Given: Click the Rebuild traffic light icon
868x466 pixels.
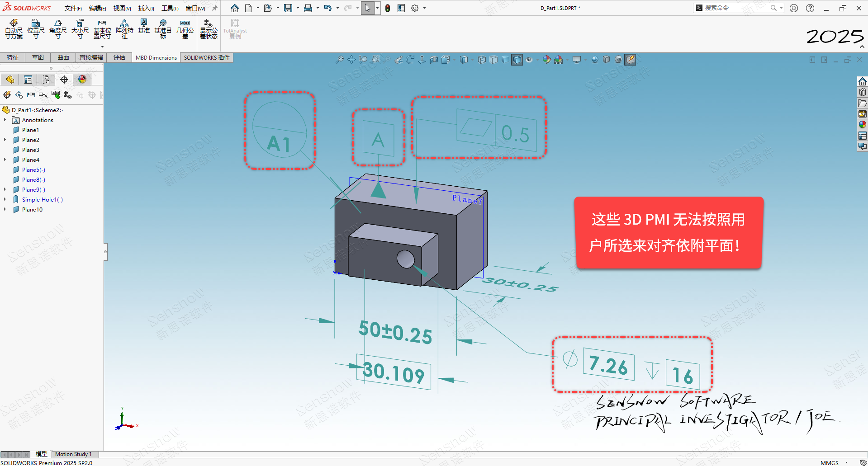Looking at the screenshot, I should pos(388,8).
